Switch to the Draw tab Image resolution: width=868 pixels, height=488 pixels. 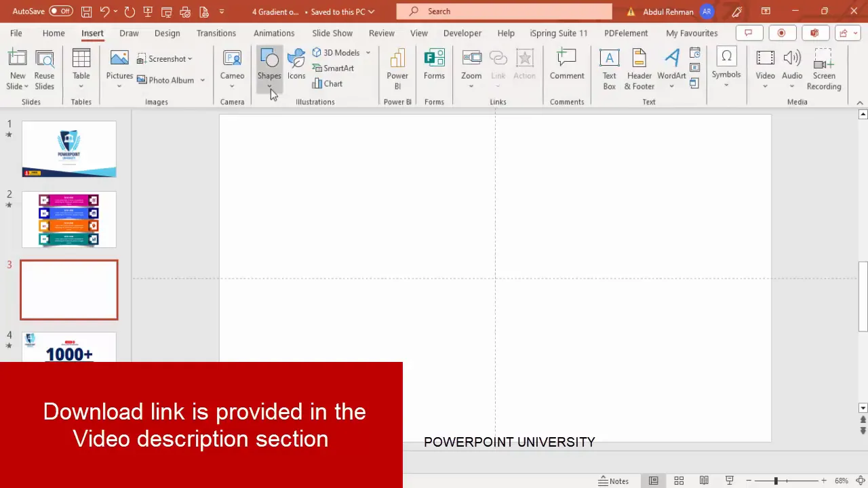click(129, 33)
